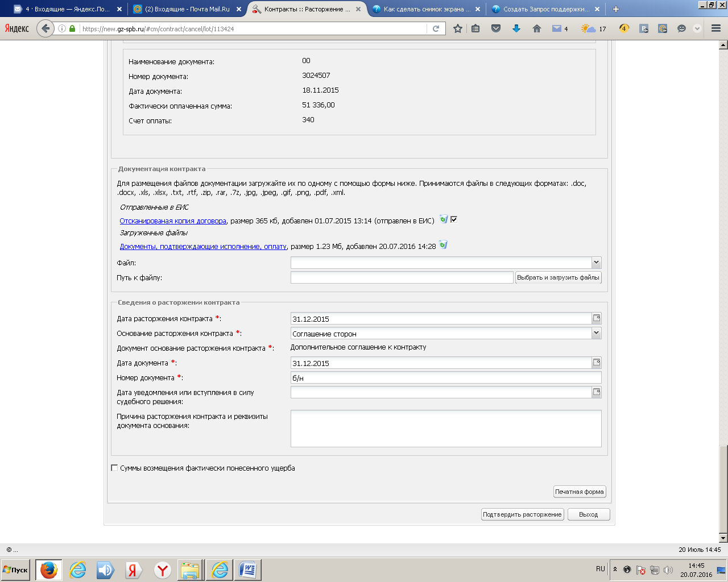Click the Путь к файлу input field
The height and width of the screenshot is (582, 728).
pos(402,277)
